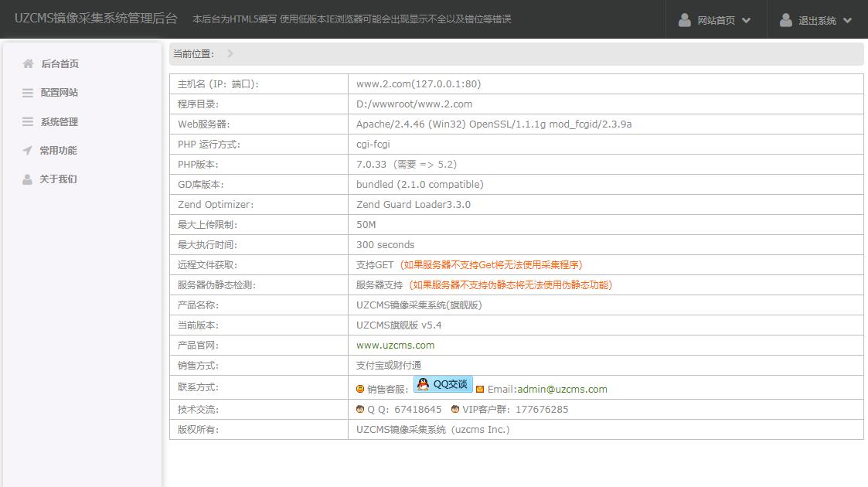The width and height of the screenshot is (868, 487).
Task: Click the HTML5 browser notice in header
Action: pyautogui.click(x=352, y=19)
